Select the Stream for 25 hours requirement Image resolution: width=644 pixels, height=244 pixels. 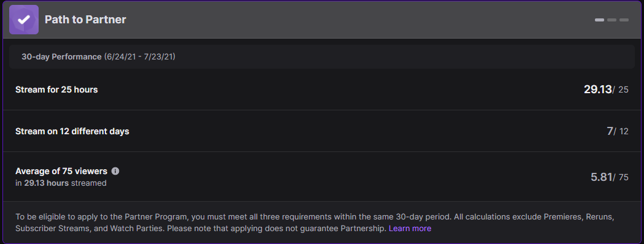56,90
